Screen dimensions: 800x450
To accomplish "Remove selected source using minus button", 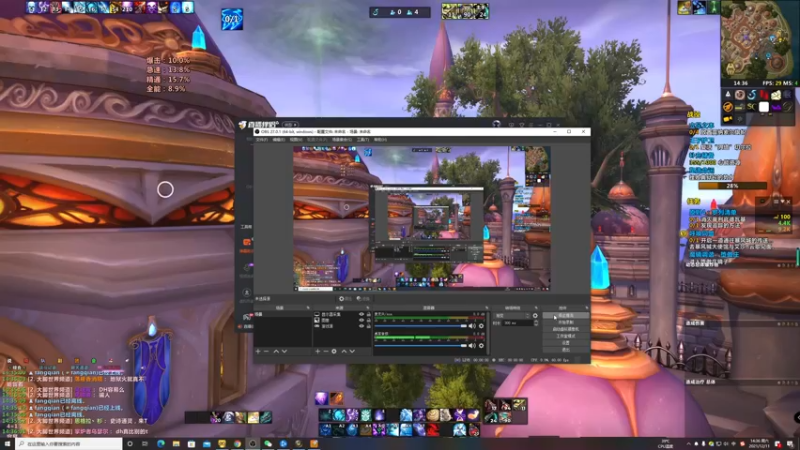I will click(326, 352).
